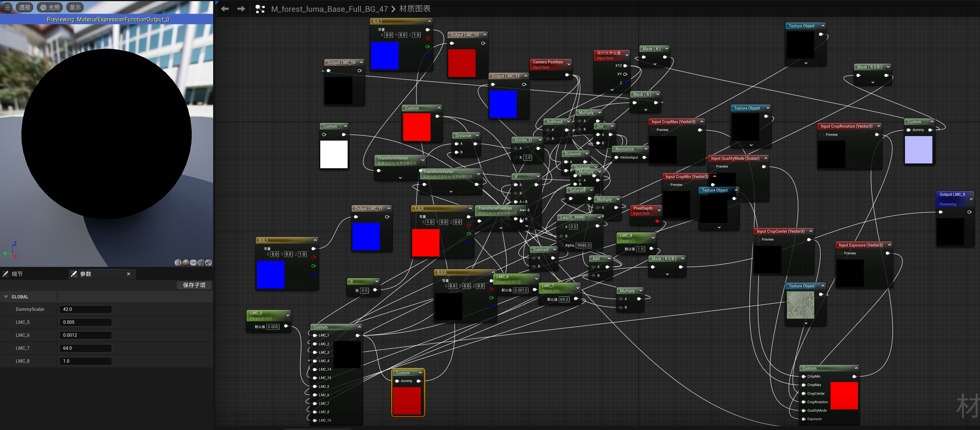Open the viewport hamburger options menu

(7, 7)
